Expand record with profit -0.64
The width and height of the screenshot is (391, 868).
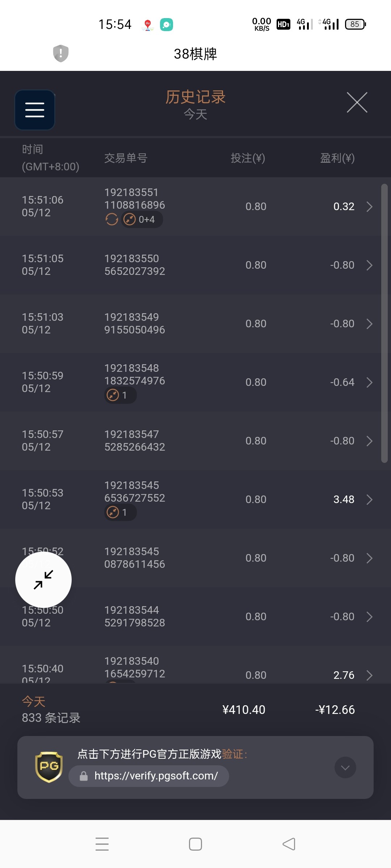[x=369, y=382]
